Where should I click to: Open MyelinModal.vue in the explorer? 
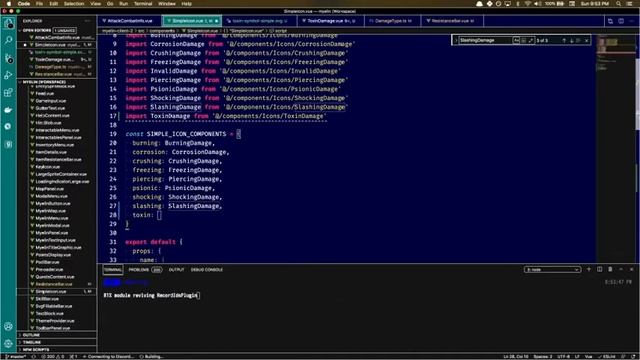pos(52,225)
